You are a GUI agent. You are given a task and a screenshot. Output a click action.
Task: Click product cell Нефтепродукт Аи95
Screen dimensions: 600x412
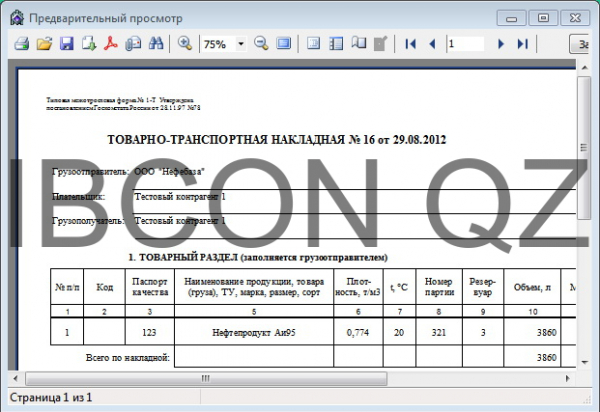254,332
